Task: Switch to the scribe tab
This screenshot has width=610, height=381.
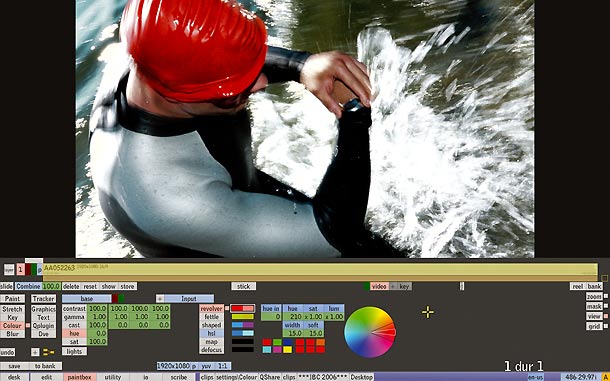Action: pyautogui.click(x=179, y=377)
